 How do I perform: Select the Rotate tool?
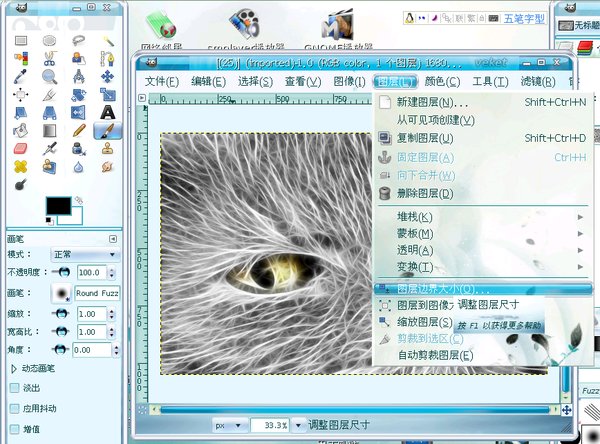78,95
